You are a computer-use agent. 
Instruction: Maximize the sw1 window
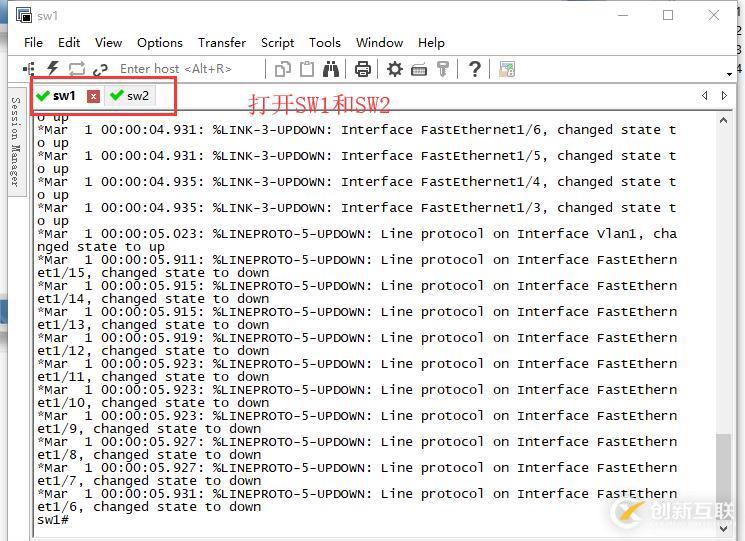tap(668, 15)
